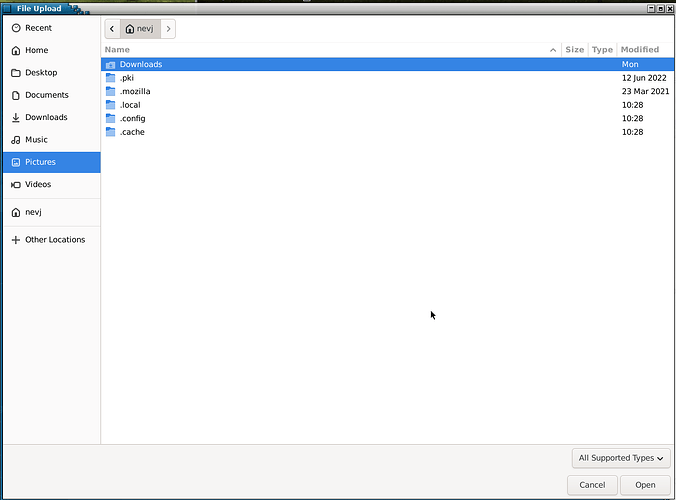Viewport: 676px width, 500px height.
Task: Open the All Supported Types filter dropdown
Action: click(x=621, y=458)
